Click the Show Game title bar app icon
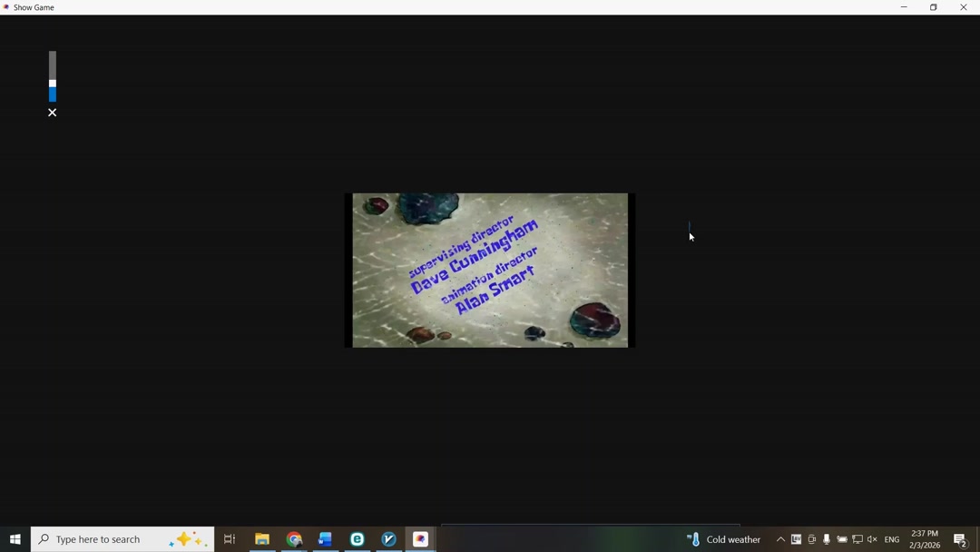The width and height of the screenshot is (980, 552). coord(6,7)
